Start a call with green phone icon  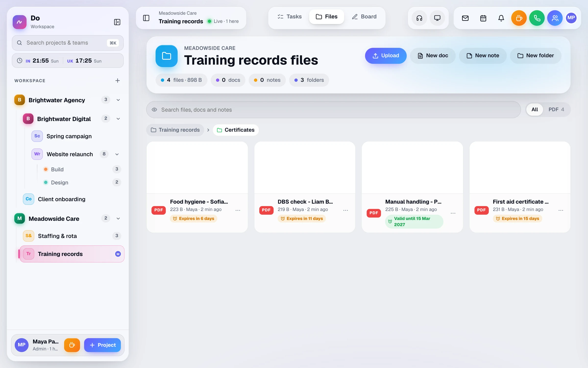coord(537,18)
